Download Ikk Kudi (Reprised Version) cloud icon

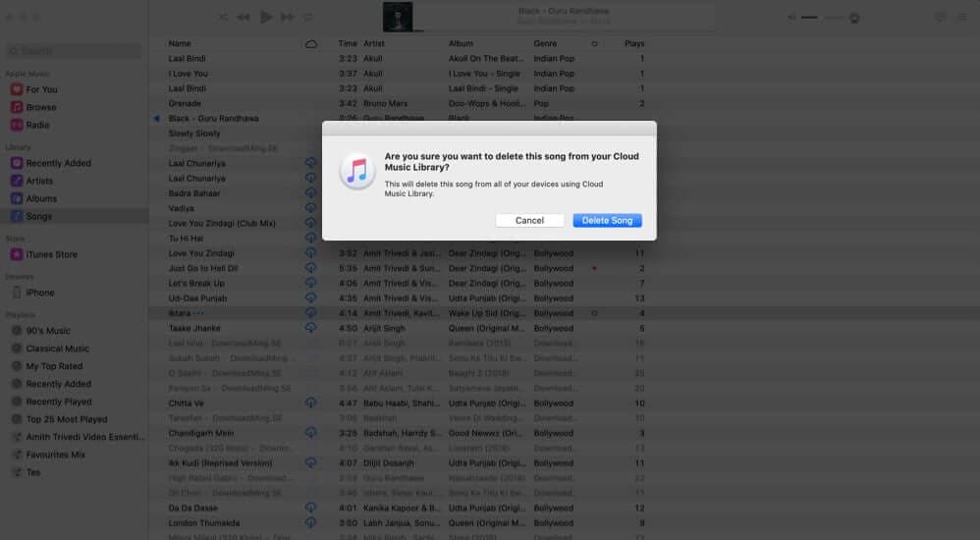310,462
